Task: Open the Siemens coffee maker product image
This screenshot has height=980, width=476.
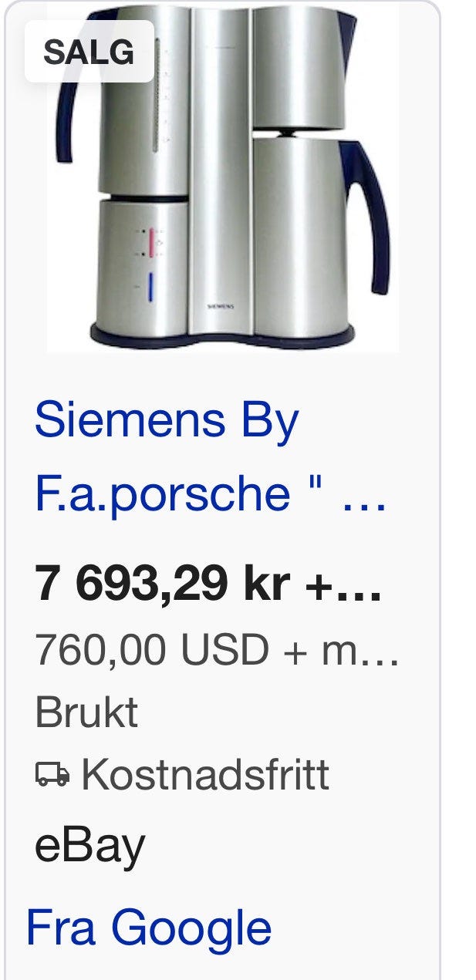Action: coord(223,177)
